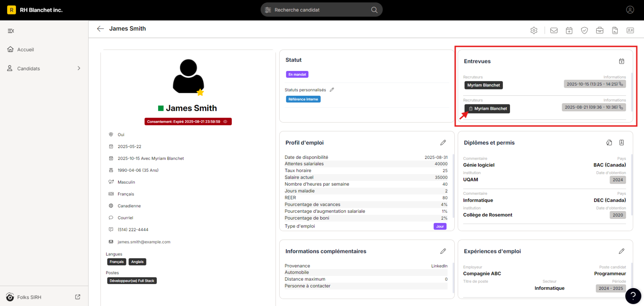The width and height of the screenshot is (644, 306).
Task: Click the 2020 diploma date badge
Action: tap(618, 215)
